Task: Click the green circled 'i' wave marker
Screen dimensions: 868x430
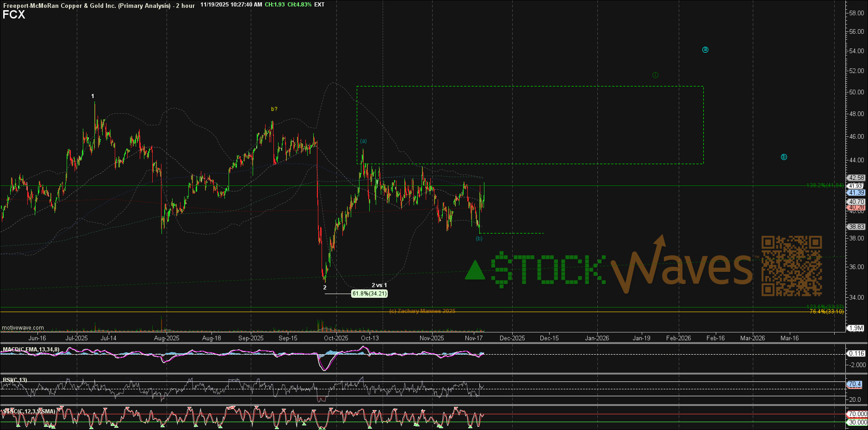Action: click(655, 75)
